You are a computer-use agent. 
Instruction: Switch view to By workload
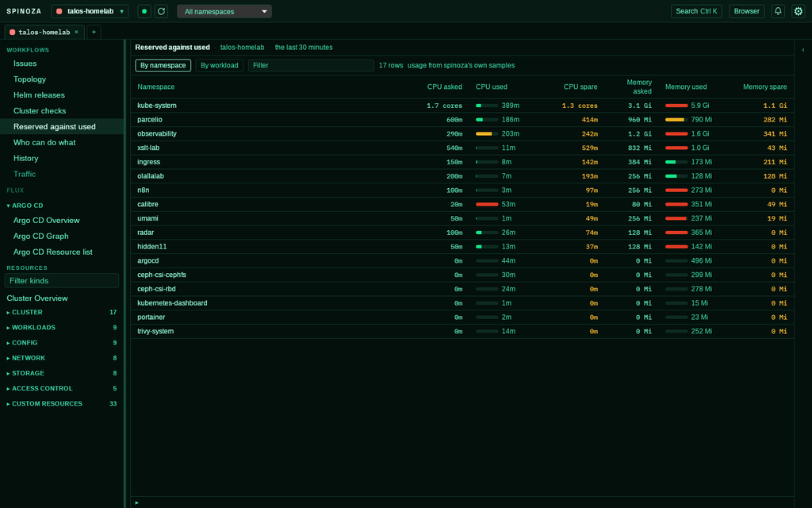click(220, 65)
